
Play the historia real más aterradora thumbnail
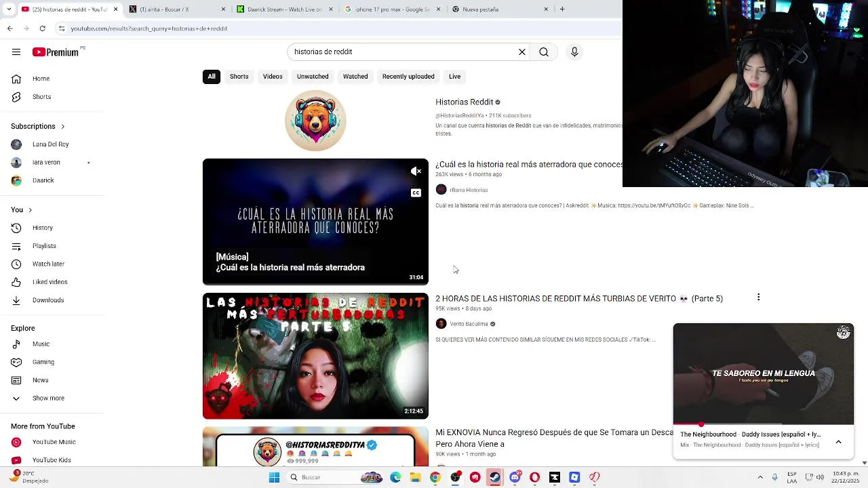coord(315,222)
